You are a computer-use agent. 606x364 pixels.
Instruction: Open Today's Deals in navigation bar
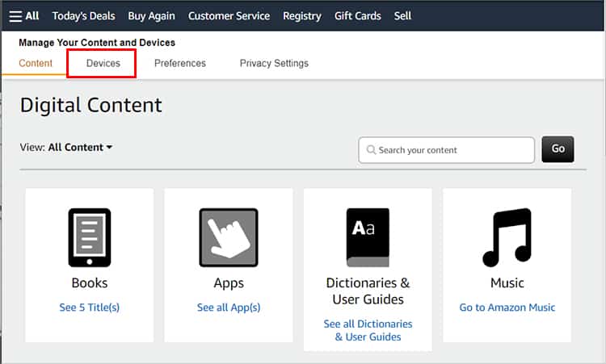tap(83, 16)
